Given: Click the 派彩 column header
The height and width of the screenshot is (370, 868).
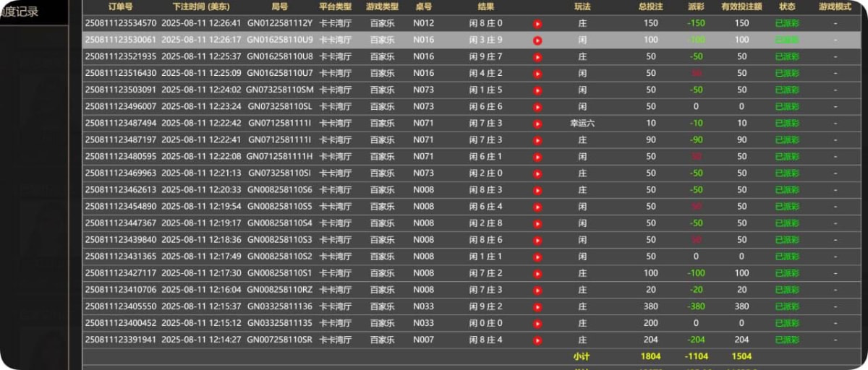Looking at the screenshot, I should pos(696,7).
